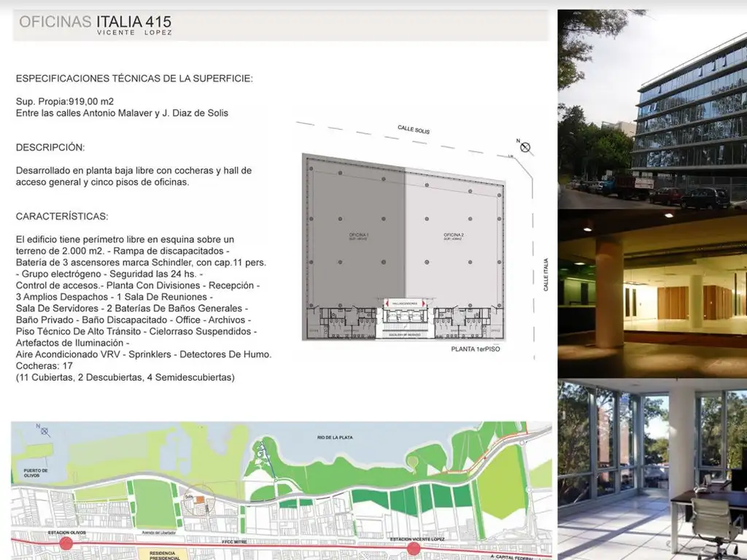
Task: Click the 'PLANTA 1erPISO' caption
Action: pos(476,349)
